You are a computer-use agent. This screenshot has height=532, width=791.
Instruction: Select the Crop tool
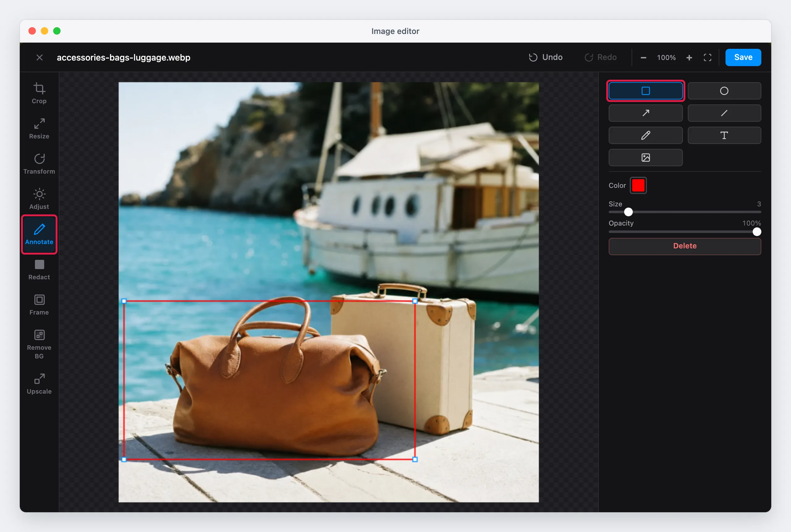(x=39, y=93)
